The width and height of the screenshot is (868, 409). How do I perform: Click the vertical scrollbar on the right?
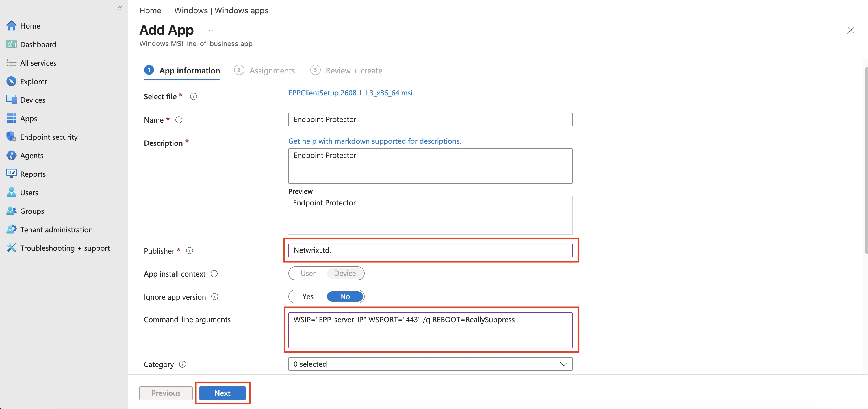point(866,160)
